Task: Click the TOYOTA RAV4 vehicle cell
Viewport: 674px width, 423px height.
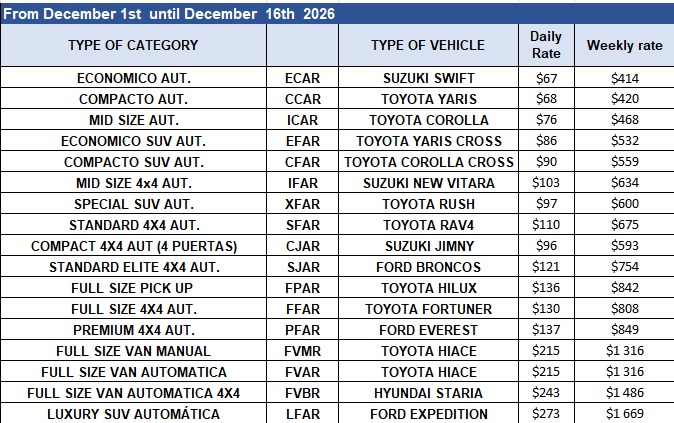Action: (x=428, y=225)
